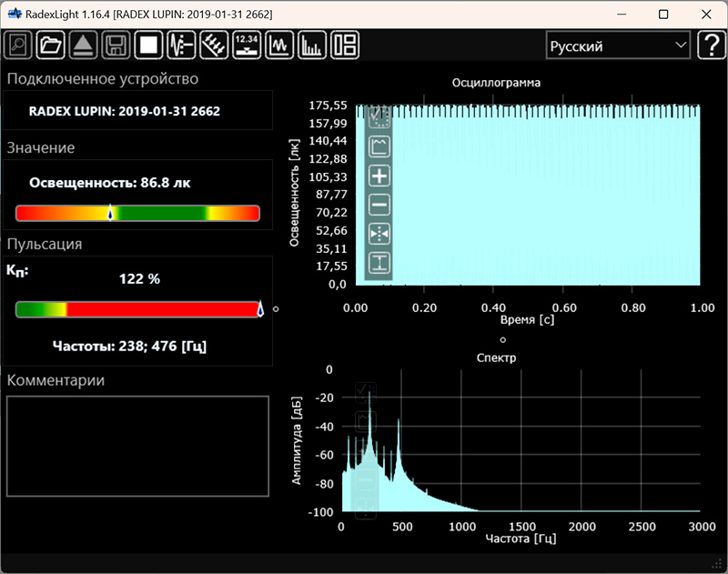Click the illuminance gradient level bar

click(x=138, y=213)
